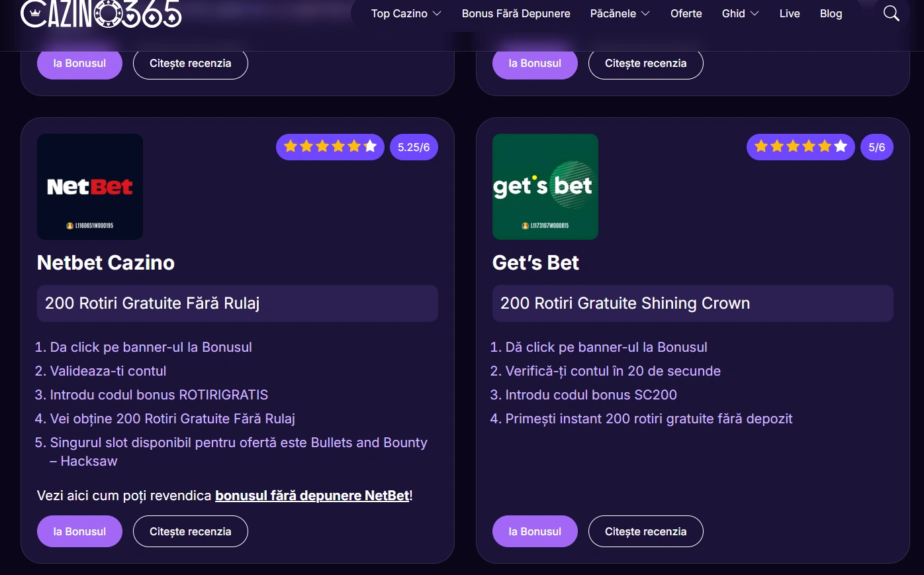Viewport: 924px width, 575px height.
Task: Click the 200 Rotiri Gratuite Shining Crown banner
Action: 692,303
